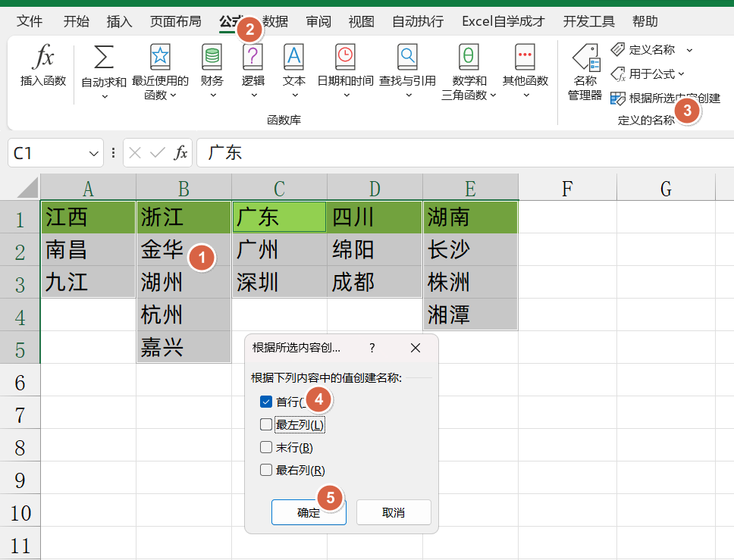The width and height of the screenshot is (734, 560).
Task: Click the Insert Function fx icon
Action: [43, 57]
